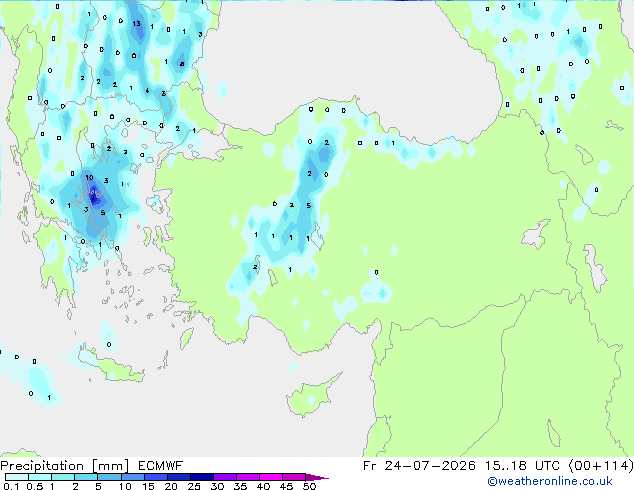The height and width of the screenshot is (490, 634).
Task: Select the 0.1–0.5 mm legend swatch
Action: tap(17, 477)
